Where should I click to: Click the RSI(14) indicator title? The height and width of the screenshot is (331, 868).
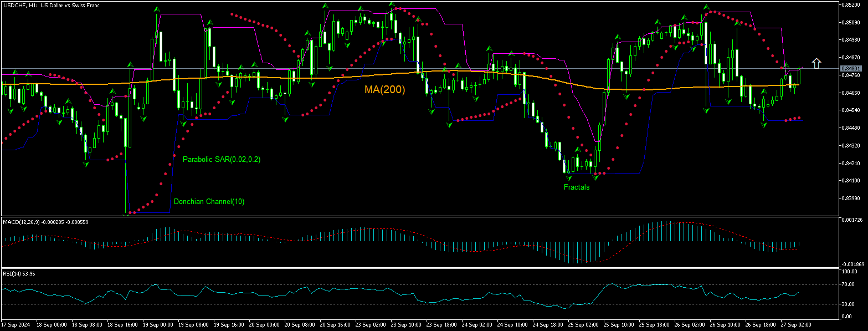click(12, 273)
